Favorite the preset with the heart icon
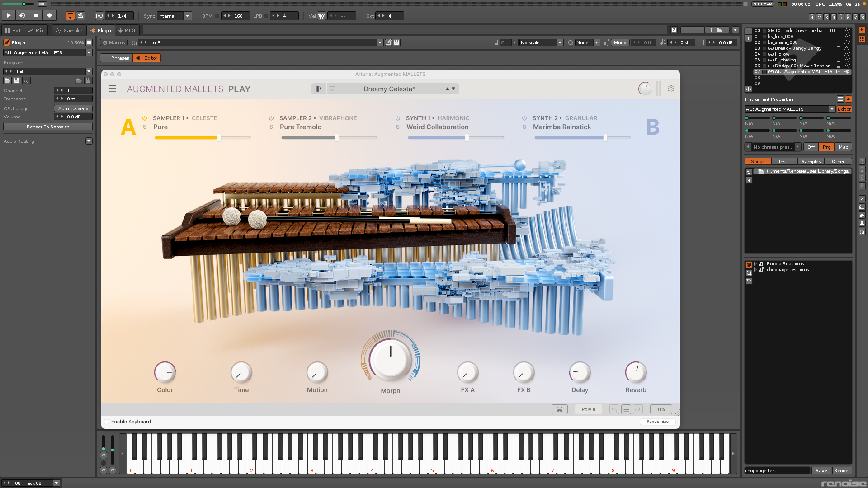868x488 pixels. 332,89
